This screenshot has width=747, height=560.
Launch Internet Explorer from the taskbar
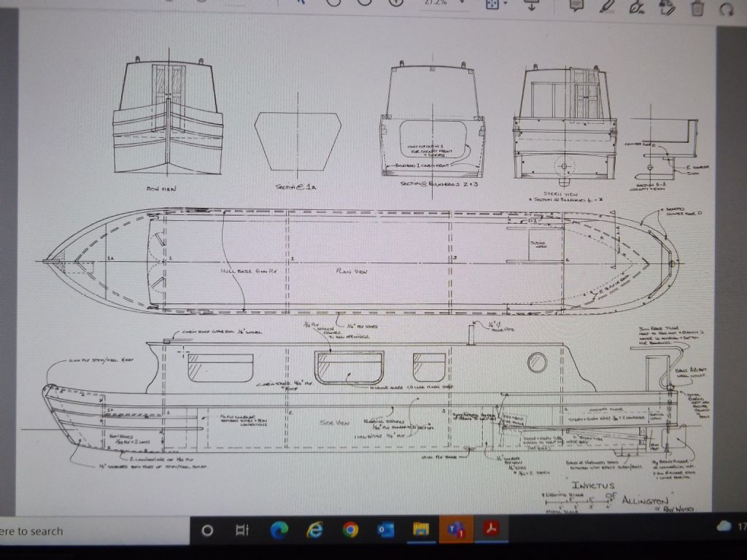[314, 529]
